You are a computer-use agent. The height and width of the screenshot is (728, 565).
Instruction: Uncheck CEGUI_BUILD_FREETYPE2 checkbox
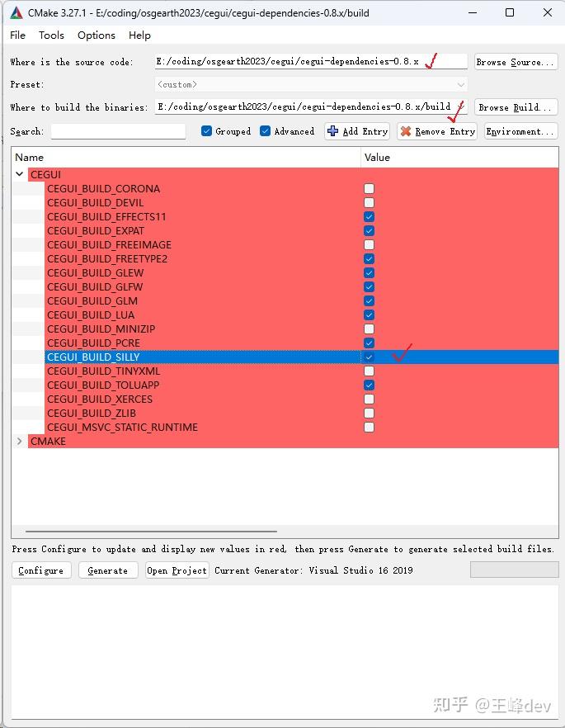coord(369,258)
